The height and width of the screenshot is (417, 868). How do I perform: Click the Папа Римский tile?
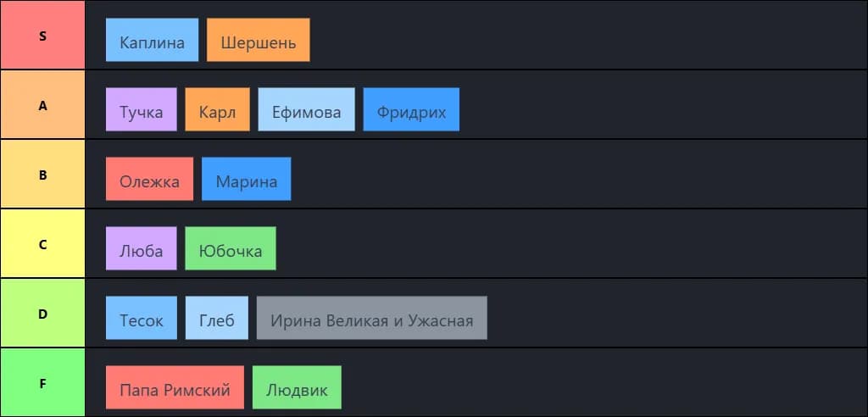175,387
